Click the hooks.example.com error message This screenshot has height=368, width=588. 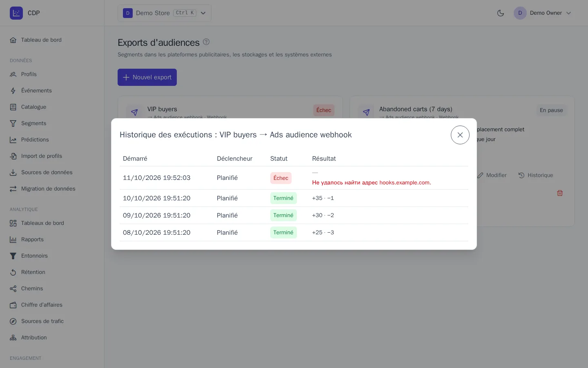coord(372,183)
